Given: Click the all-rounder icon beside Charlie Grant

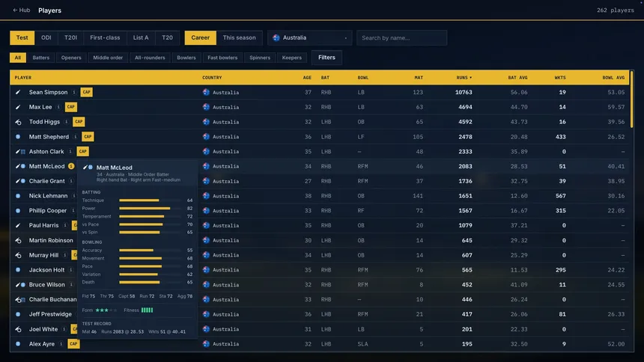Looking at the screenshot, I should tap(20, 181).
